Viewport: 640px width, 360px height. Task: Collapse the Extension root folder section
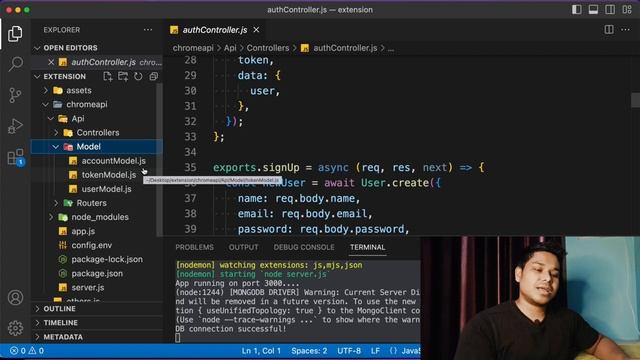pos(37,76)
